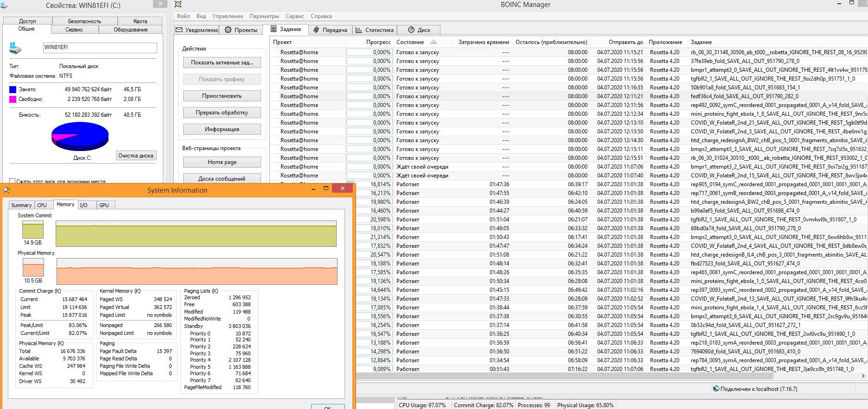Sort tasks by Затрачено времени column header
Image resolution: width=868 pixels, height=409 pixels.
482,42
